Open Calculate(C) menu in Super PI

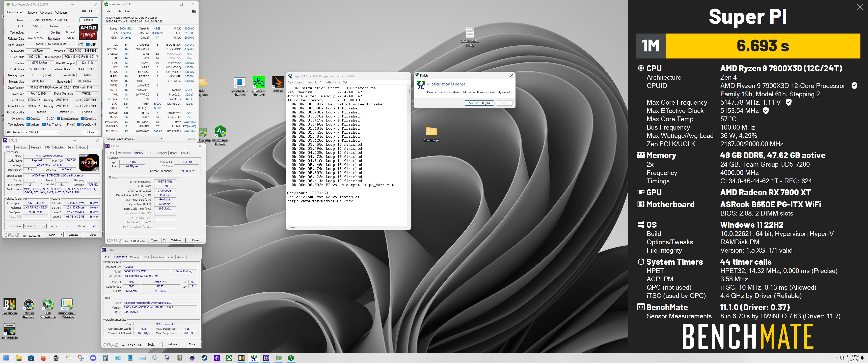tap(296, 82)
